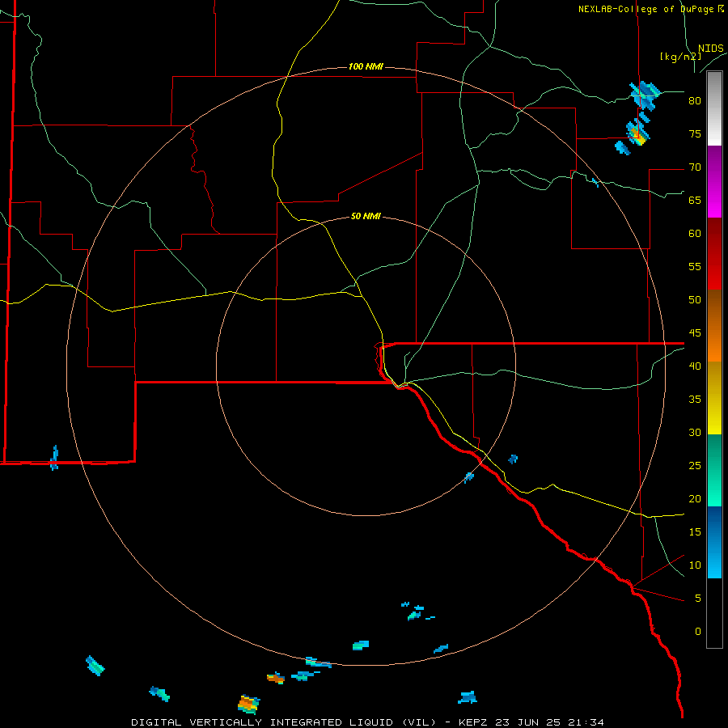Click the 75 value on the scale
The height and width of the screenshot is (728, 728).
coord(695,133)
